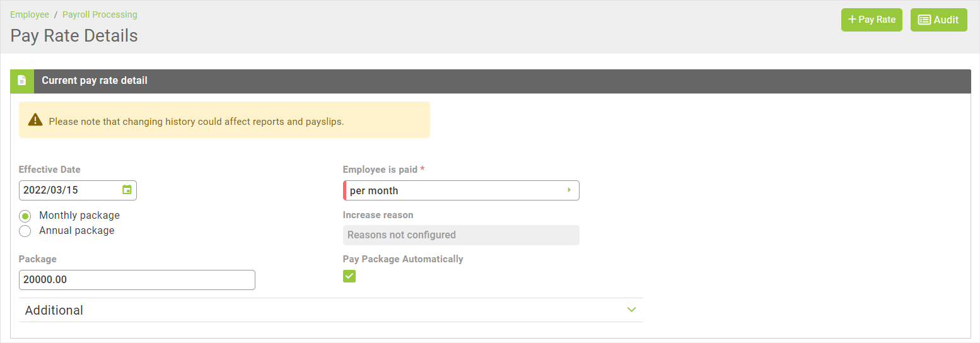980x343 pixels.
Task: Select the Monthly package radio option
Action: click(25, 216)
